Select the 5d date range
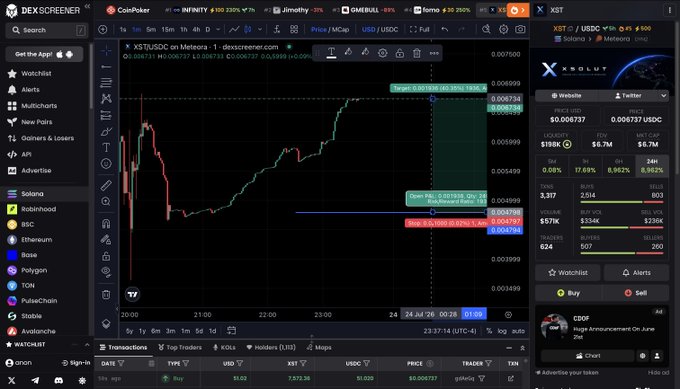This screenshot has width=680, height=389. pyautogui.click(x=199, y=331)
